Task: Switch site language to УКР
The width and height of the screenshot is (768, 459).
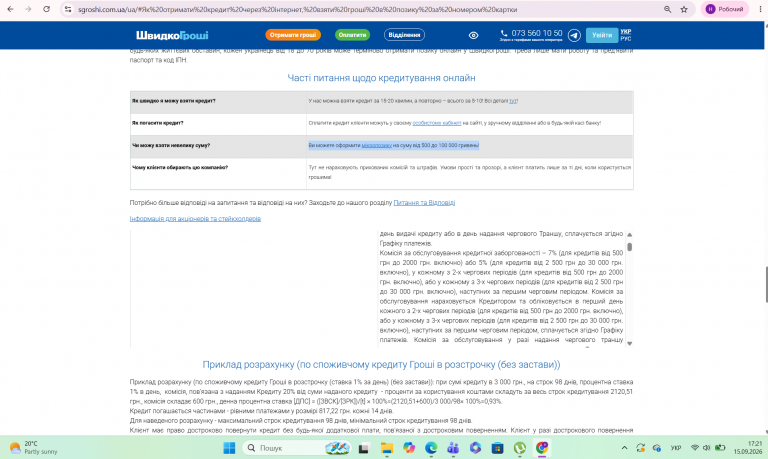Action: coord(625,31)
